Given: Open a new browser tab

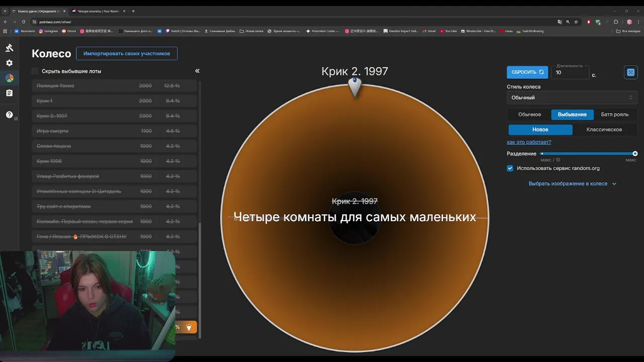Looking at the screenshot, I should coord(133,11).
